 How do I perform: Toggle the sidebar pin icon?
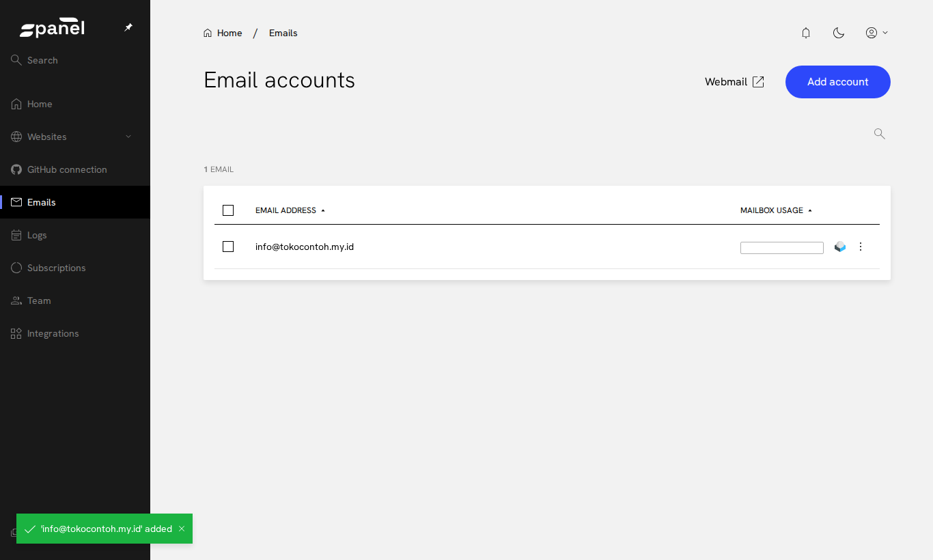click(x=128, y=27)
